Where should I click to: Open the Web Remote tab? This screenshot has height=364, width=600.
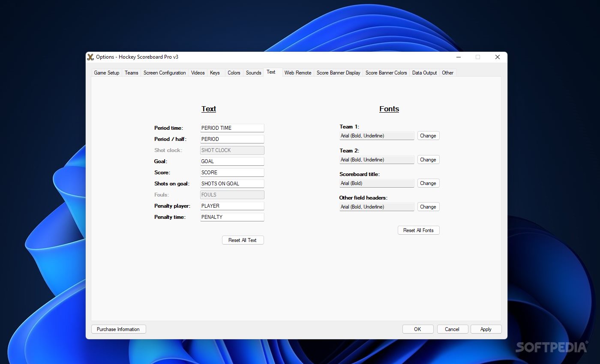tap(298, 73)
